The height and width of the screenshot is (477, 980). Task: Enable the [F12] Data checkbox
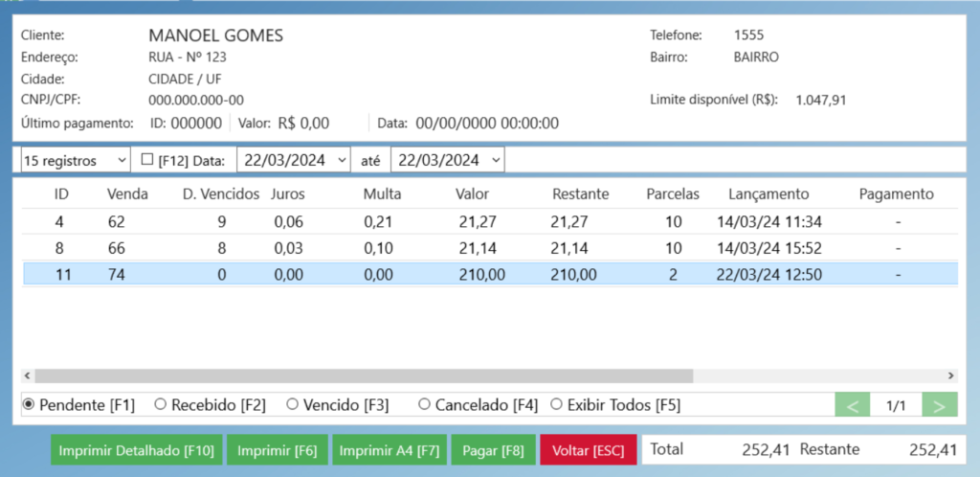[x=147, y=160]
